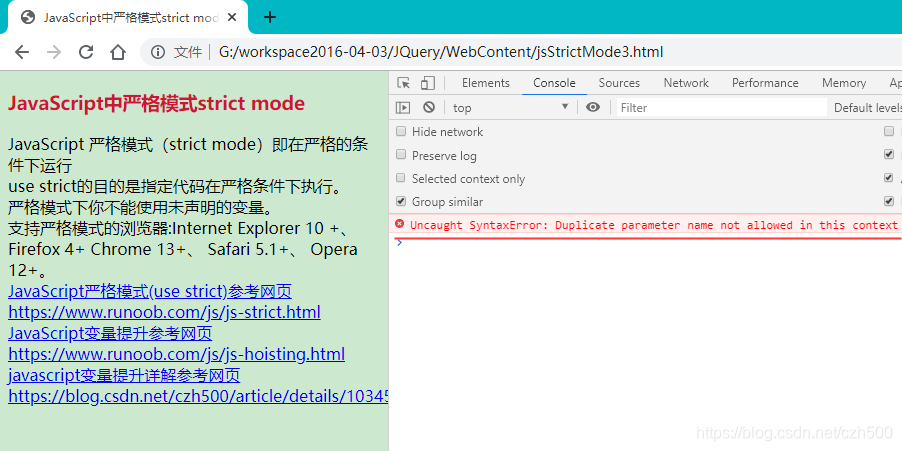This screenshot has width=902, height=451.
Task: Click the Uncaught SyntaxError message text
Action: tap(653, 225)
